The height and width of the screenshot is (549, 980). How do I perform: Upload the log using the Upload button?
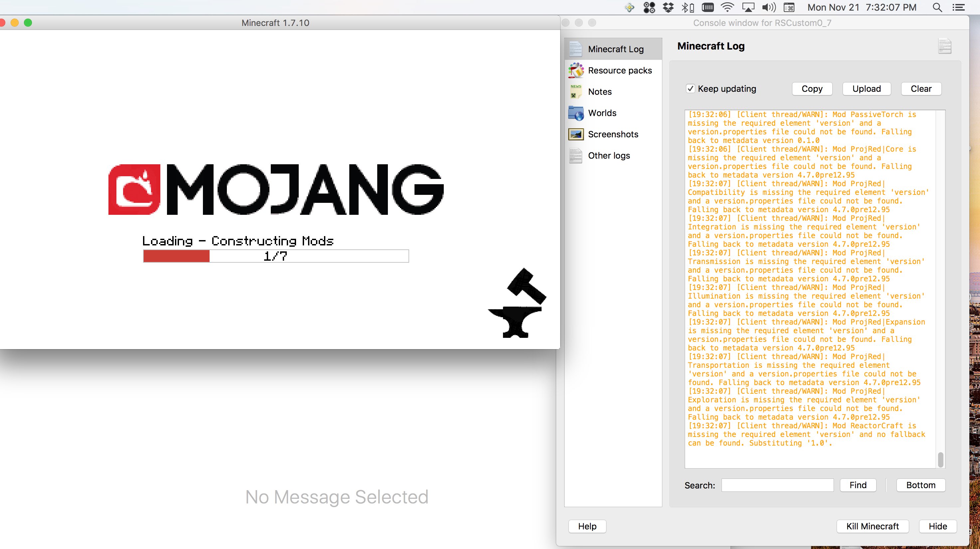[866, 88]
